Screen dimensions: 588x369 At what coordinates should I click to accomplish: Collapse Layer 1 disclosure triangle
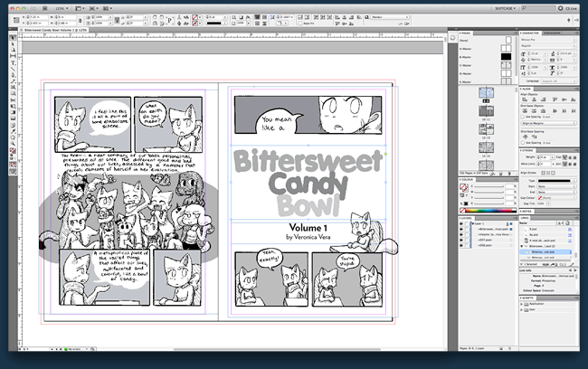[473, 223]
